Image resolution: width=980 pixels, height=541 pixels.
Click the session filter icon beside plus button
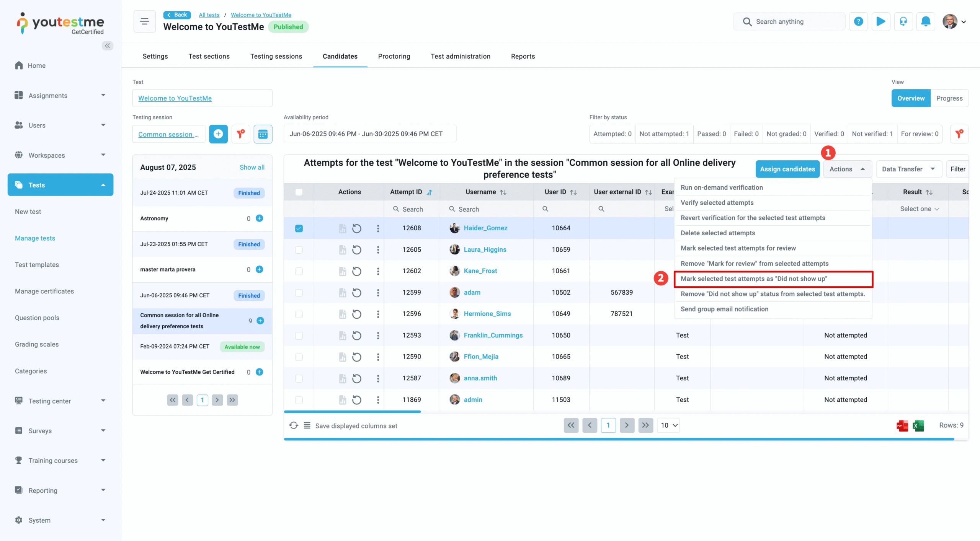tap(240, 134)
